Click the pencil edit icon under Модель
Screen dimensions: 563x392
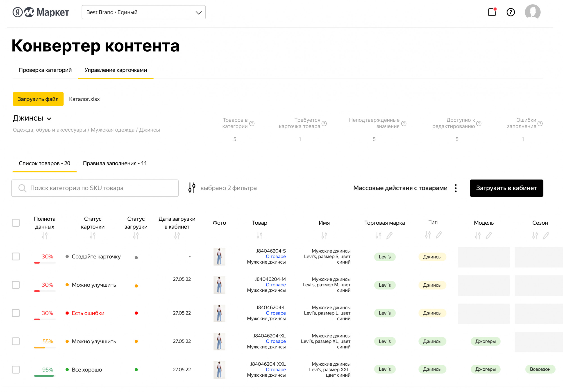489,235
